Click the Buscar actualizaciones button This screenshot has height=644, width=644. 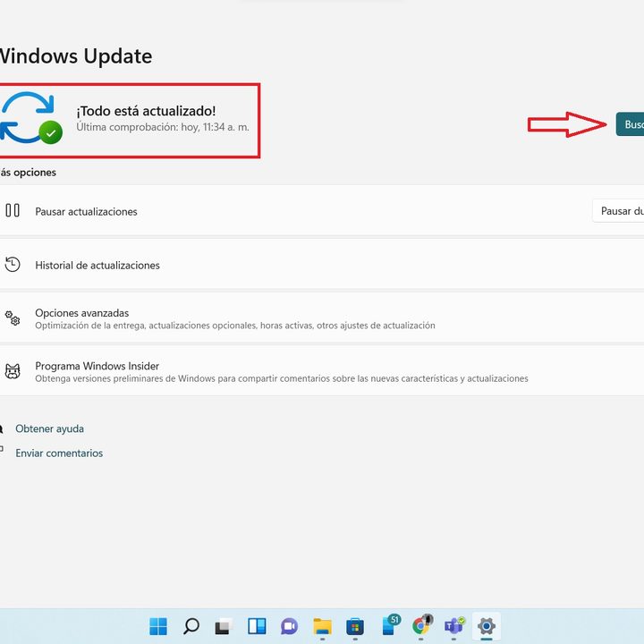click(x=630, y=124)
